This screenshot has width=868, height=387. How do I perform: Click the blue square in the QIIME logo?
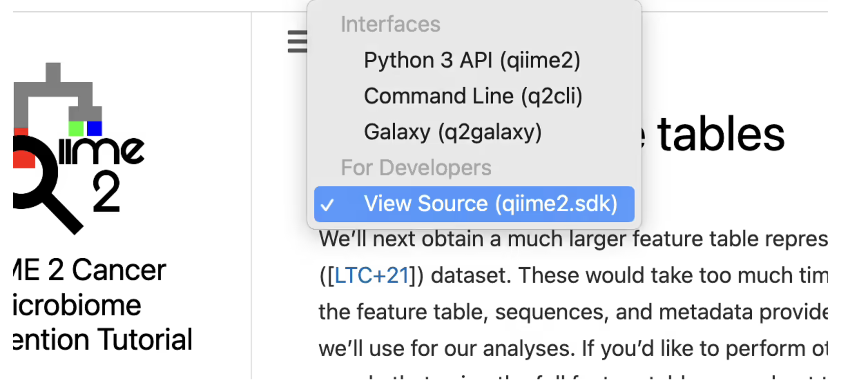(x=95, y=129)
